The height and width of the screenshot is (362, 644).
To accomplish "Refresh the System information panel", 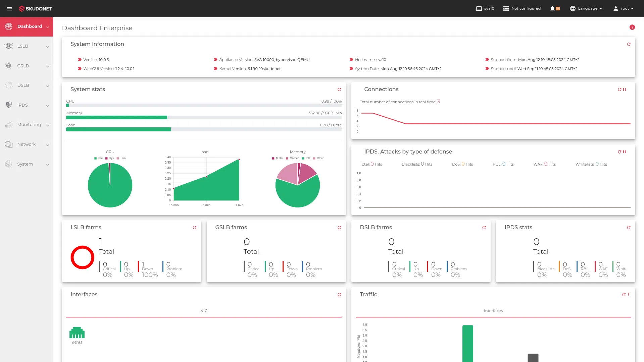I will pos(629,44).
